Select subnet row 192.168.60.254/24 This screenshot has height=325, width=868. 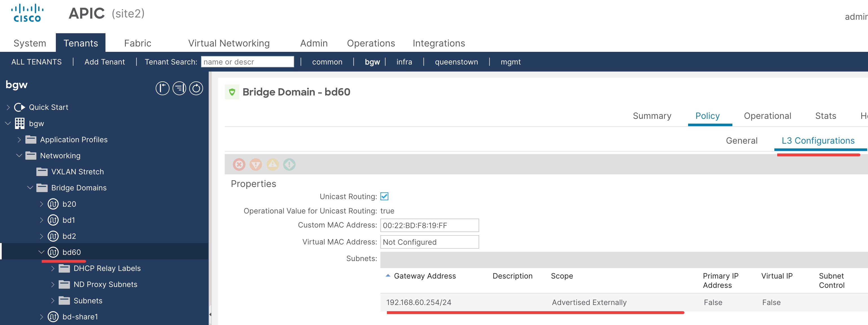624,302
